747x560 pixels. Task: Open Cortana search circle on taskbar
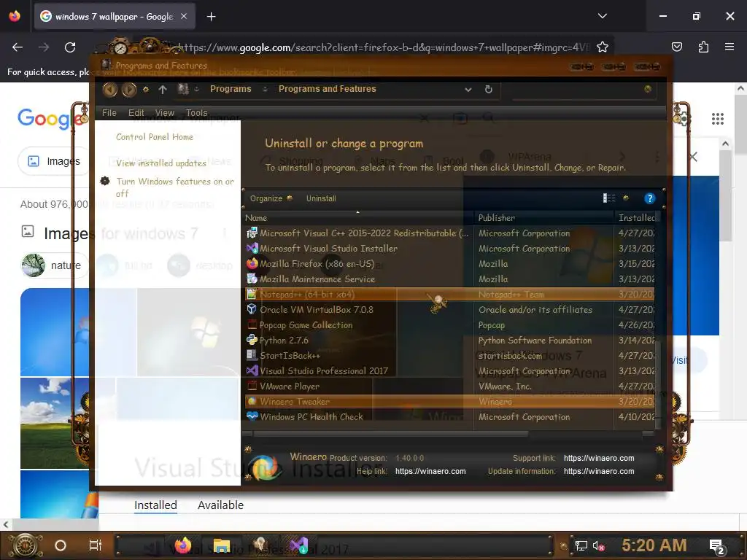pos(61,545)
